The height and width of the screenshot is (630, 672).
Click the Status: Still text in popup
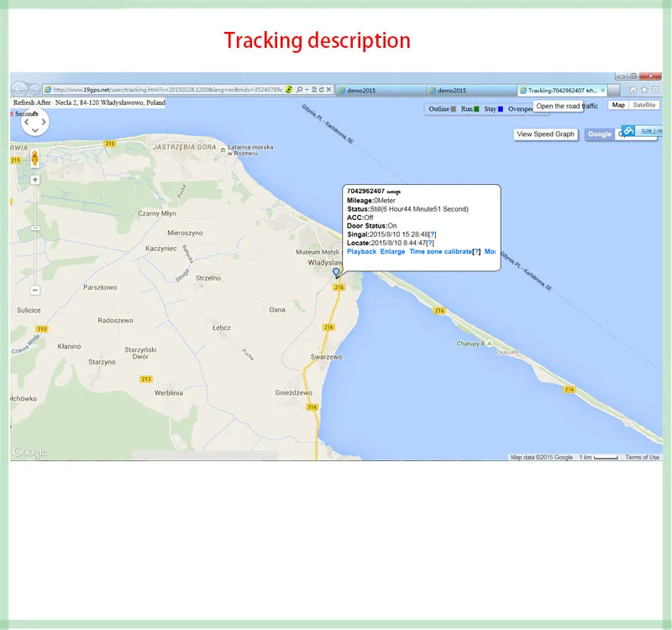407,209
